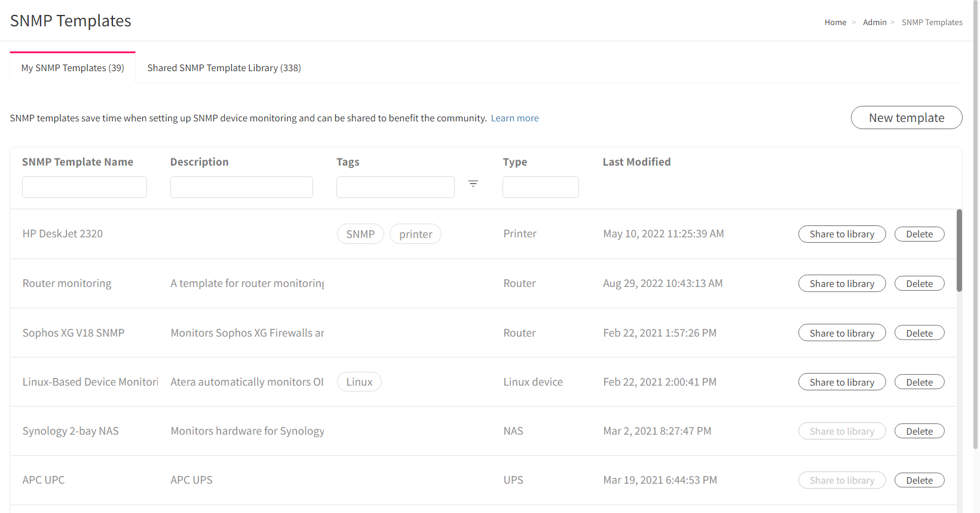The width and height of the screenshot is (980, 513).
Task: Open the APC UPC template row
Action: pyautogui.click(x=44, y=480)
